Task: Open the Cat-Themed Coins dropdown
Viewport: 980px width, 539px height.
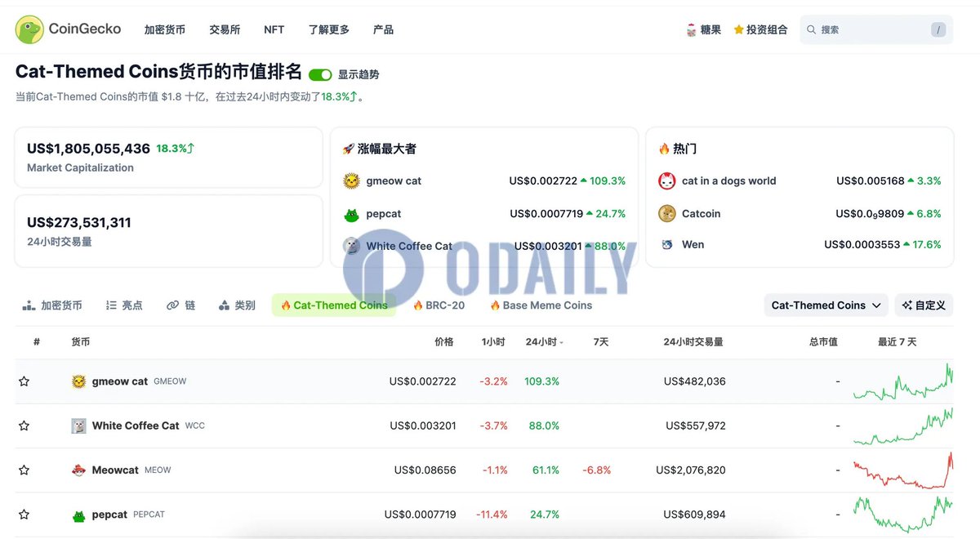Action: point(825,305)
